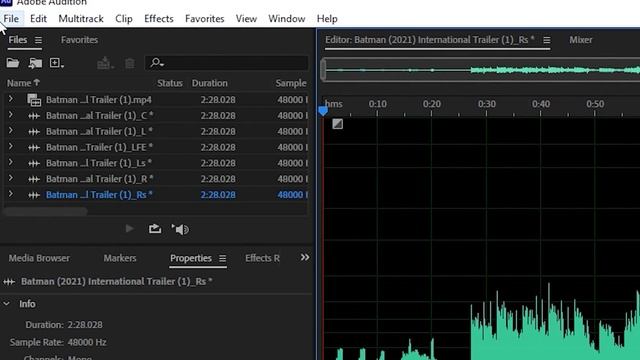Switch to the Files panel tab
640x360 pixels.
click(x=18, y=40)
